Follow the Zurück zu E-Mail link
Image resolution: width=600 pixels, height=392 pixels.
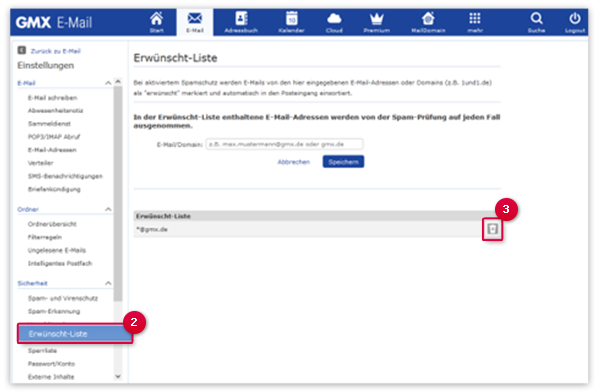[55, 51]
